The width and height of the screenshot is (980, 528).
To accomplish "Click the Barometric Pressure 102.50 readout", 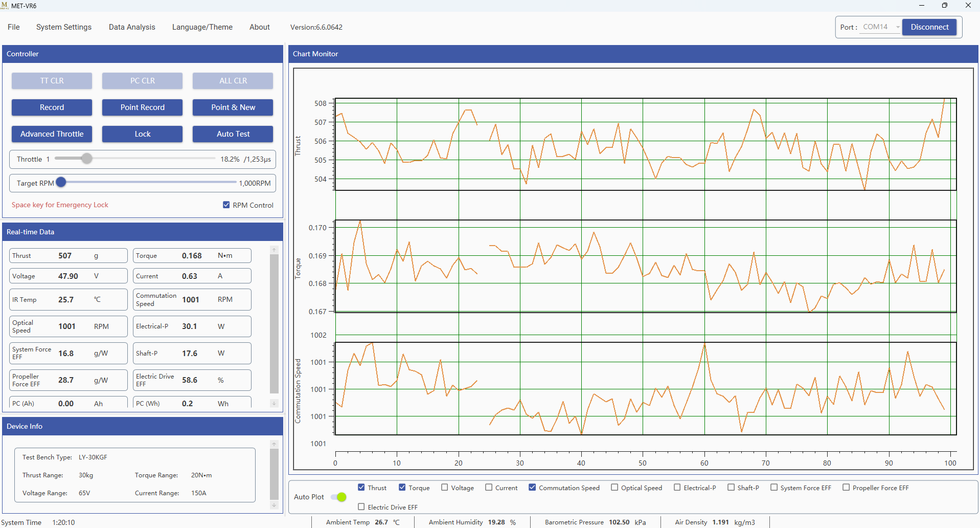I will [x=619, y=522].
